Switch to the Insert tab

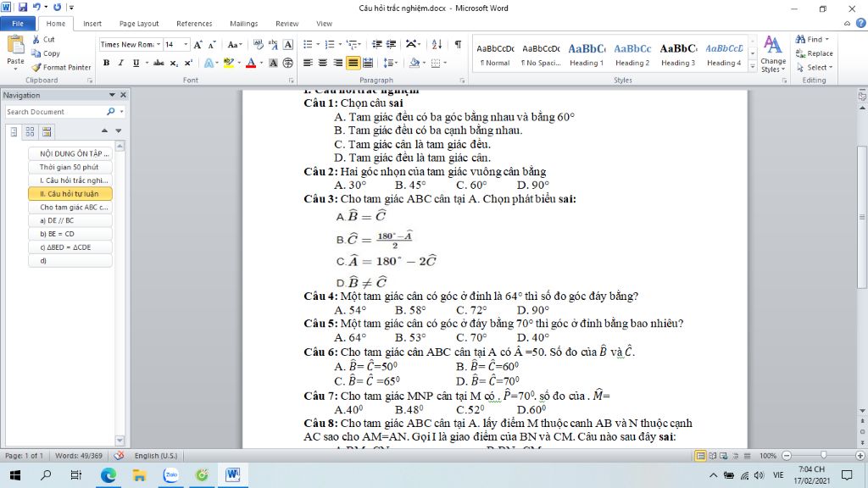(92, 23)
